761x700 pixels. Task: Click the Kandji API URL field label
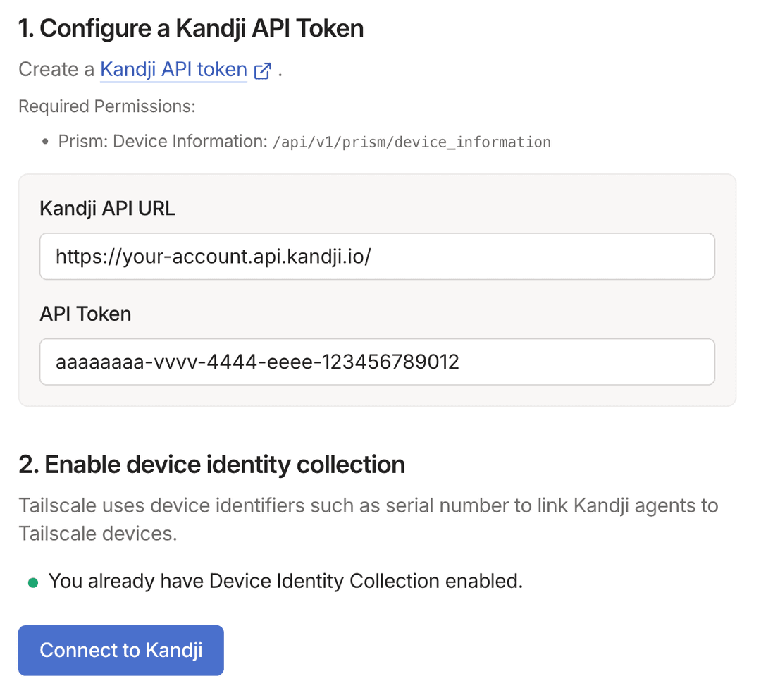(x=107, y=208)
